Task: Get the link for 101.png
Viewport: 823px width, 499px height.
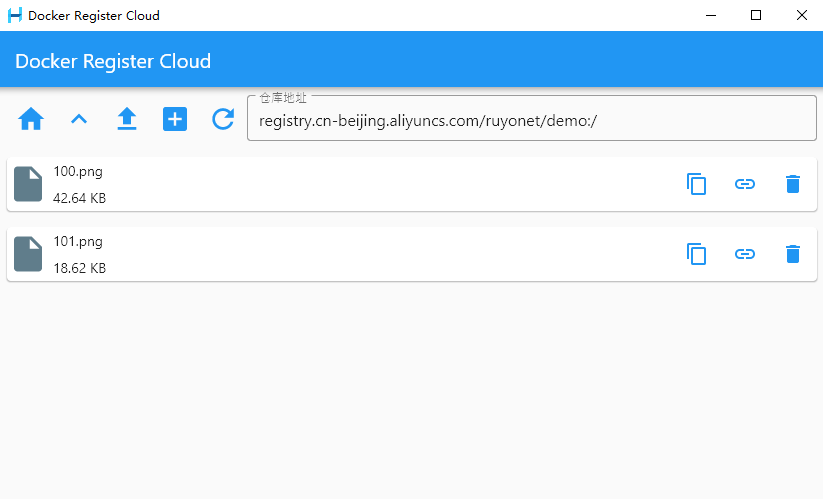Action: tap(745, 254)
